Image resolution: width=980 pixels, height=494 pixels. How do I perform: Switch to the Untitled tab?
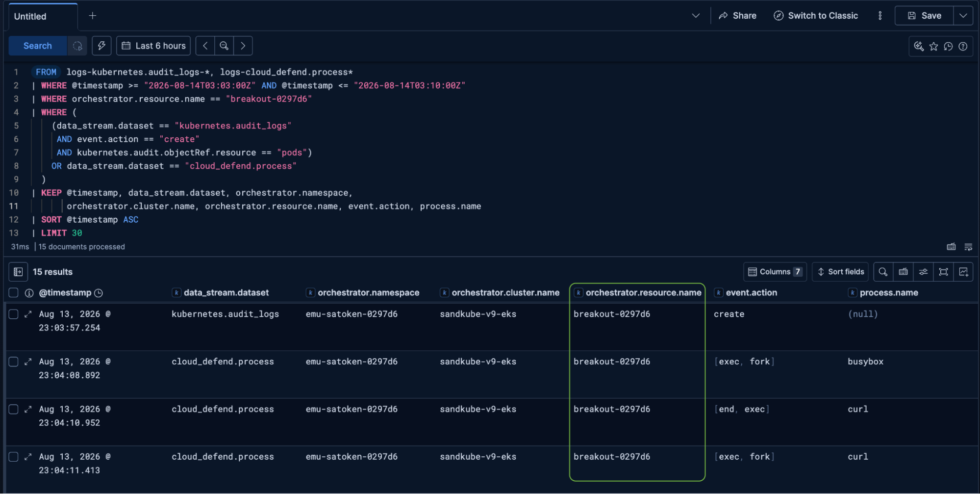(30, 16)
